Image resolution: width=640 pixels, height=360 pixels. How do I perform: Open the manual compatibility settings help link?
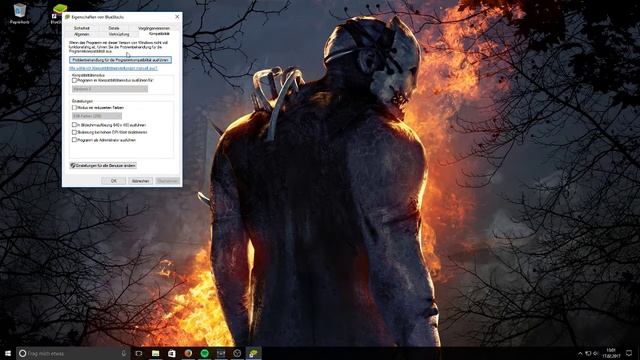(x=113, y=68)
